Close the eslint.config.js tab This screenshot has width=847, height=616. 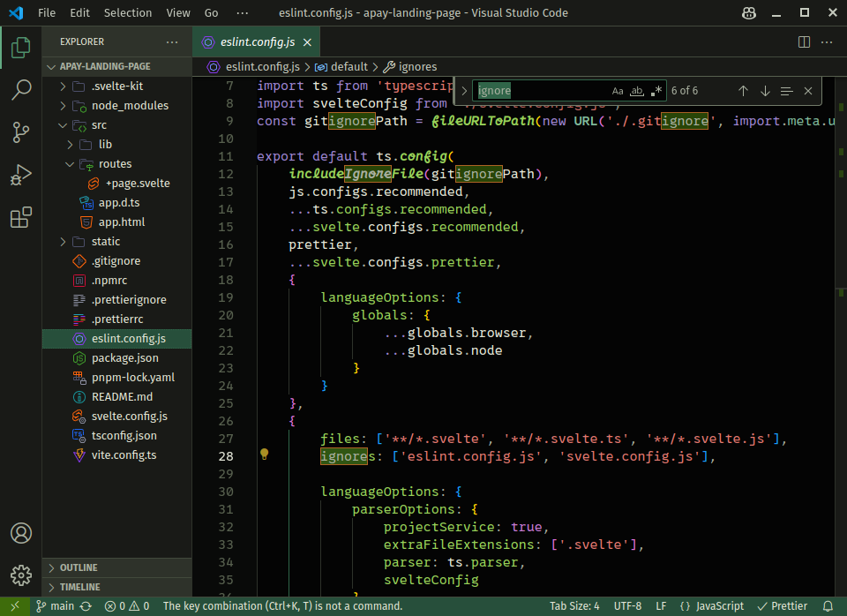click(x=307, y=42)
